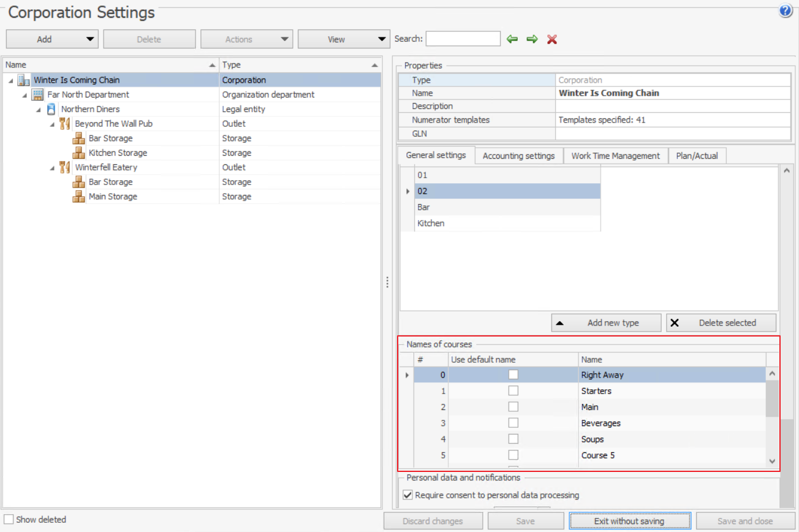Click the Far North Department building icon
This screenshot has width=799, height=532.
(x=37, y=94)
